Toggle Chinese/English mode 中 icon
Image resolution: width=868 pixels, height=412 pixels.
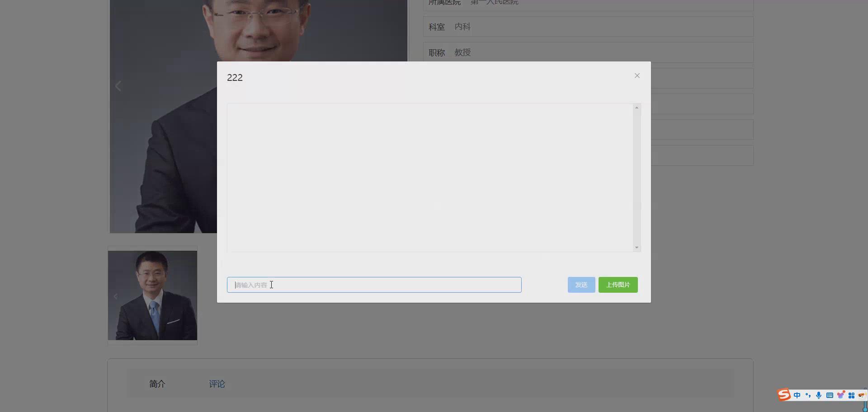797,395
